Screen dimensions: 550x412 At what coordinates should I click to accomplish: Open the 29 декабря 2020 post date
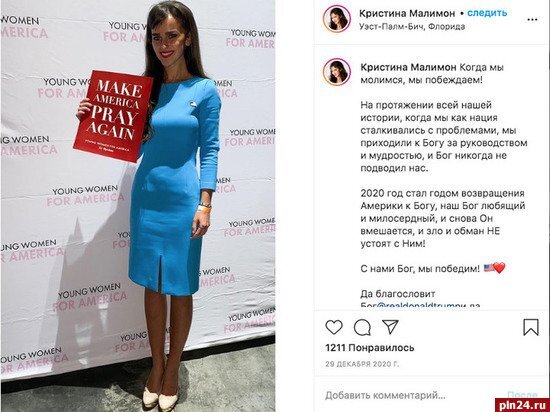pos(362,364)
